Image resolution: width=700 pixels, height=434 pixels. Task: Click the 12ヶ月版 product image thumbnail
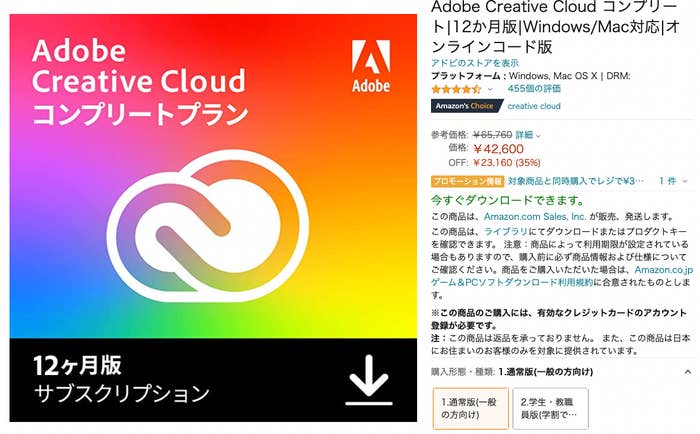213,218
